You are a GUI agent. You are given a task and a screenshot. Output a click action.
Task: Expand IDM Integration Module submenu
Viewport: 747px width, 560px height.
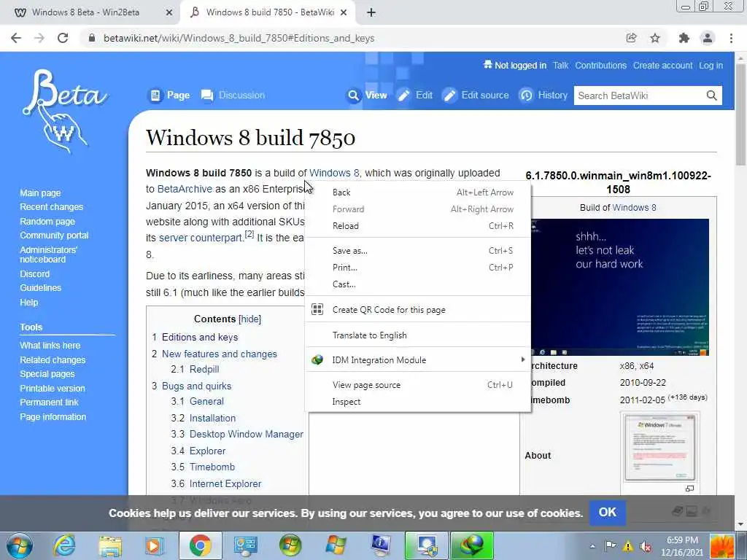417,360
